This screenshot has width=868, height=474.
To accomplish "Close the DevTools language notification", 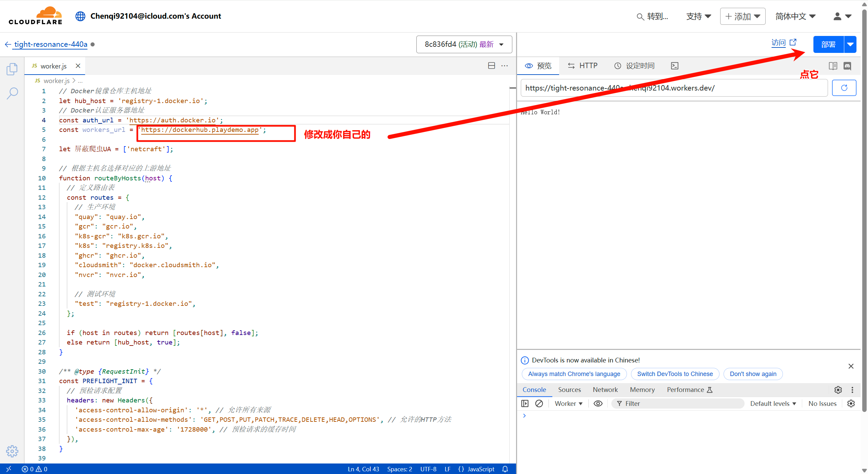I will 851,366.
